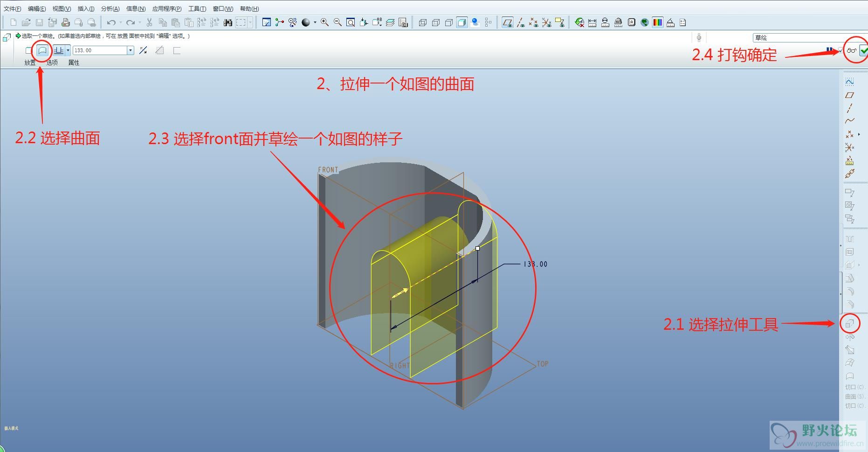Click the Print icon
This screenshot has width=868, height=452.
[x=66, y=22]
